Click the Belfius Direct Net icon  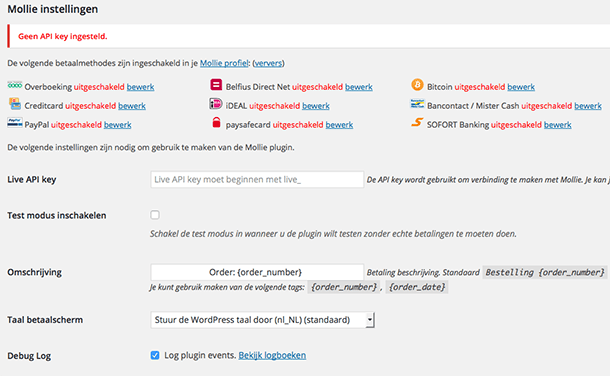(216, 85)
